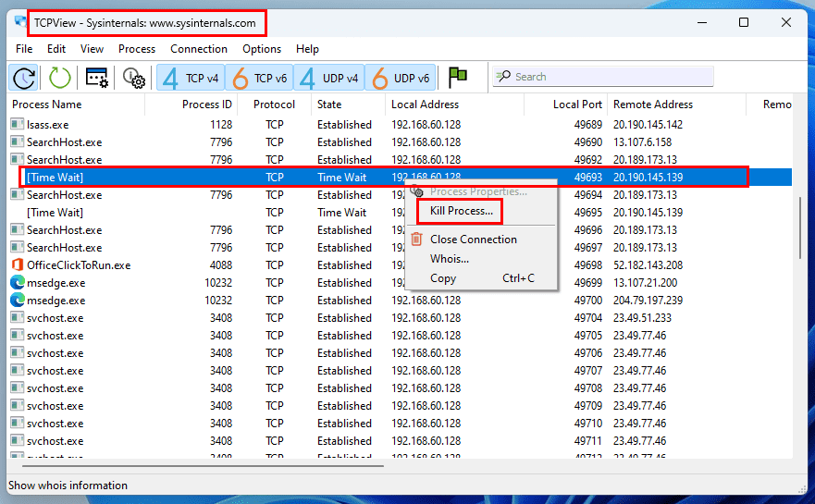Toggle the UDP v4 filter

328,78
